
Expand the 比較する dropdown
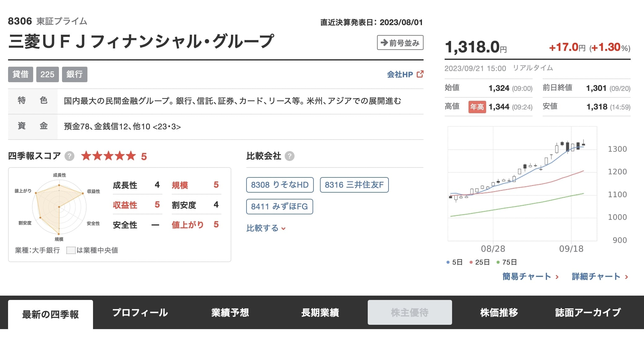coord(266,228)
